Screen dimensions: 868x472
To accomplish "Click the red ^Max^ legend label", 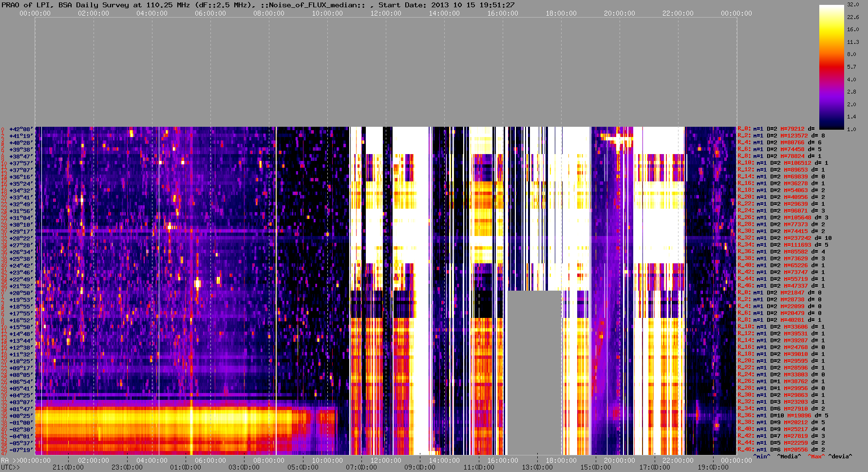I will pos(816,457).
